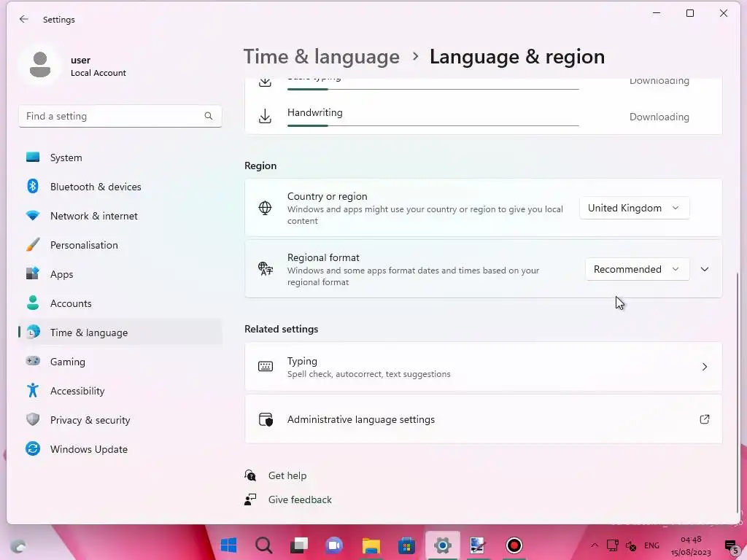This screenshot has width=747, height=560.
Task: Open the United Kingdom country dropdown
Action: coord(634,208)
